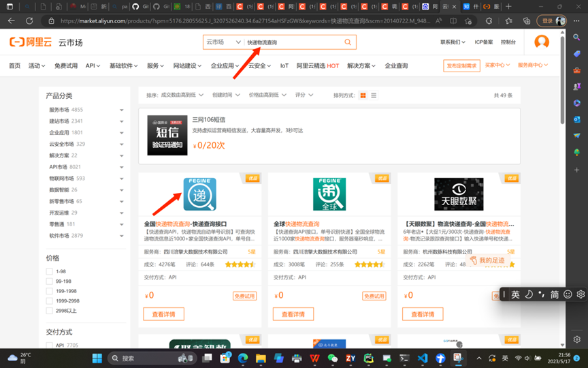This screenshot has height=368, width=588.
Task: Open Edge sidebar search icon
Action: (576, 37)
